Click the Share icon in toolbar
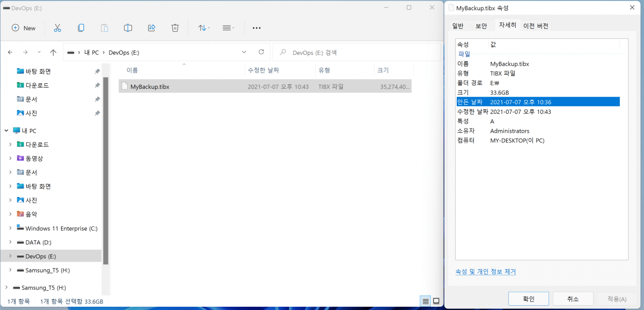 point(151,28)
